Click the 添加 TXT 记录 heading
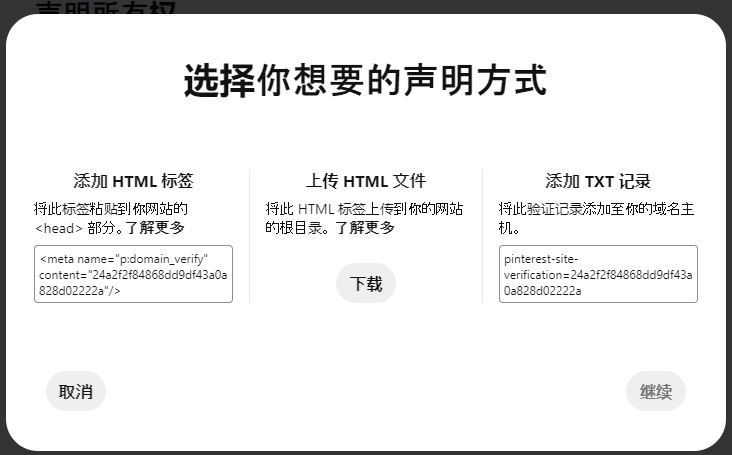This screenshot has width=732, height=455. (598, 181)
